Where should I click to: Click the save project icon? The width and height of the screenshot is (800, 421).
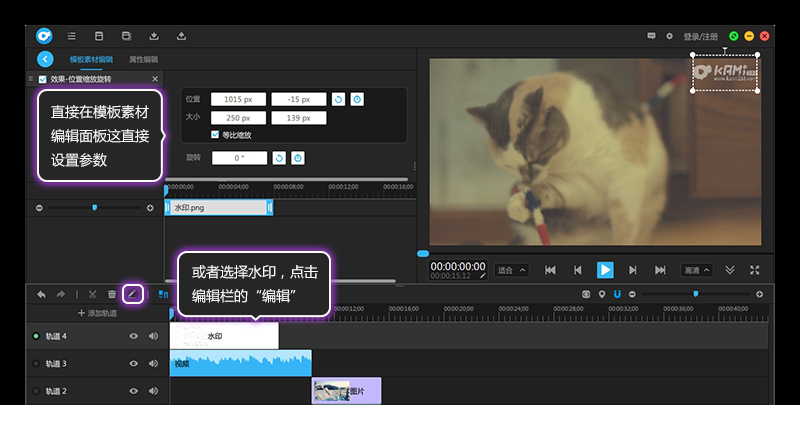click(x=99, y=36)
